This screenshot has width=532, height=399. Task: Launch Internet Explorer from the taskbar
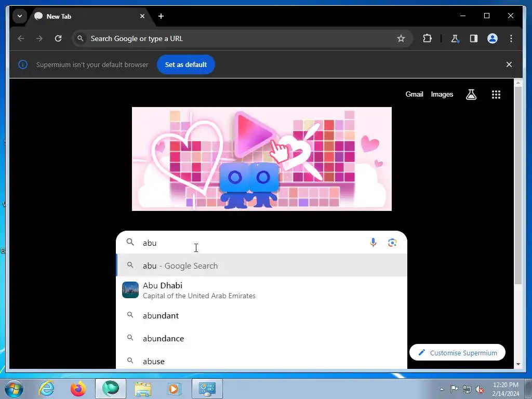click(x=46, y=389)
